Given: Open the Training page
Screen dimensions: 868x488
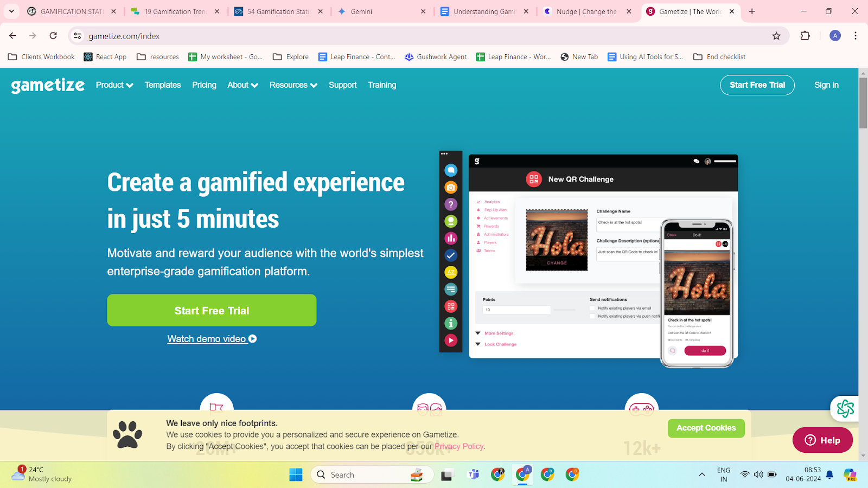Looking at the screenshot, I should pos(382,85).
